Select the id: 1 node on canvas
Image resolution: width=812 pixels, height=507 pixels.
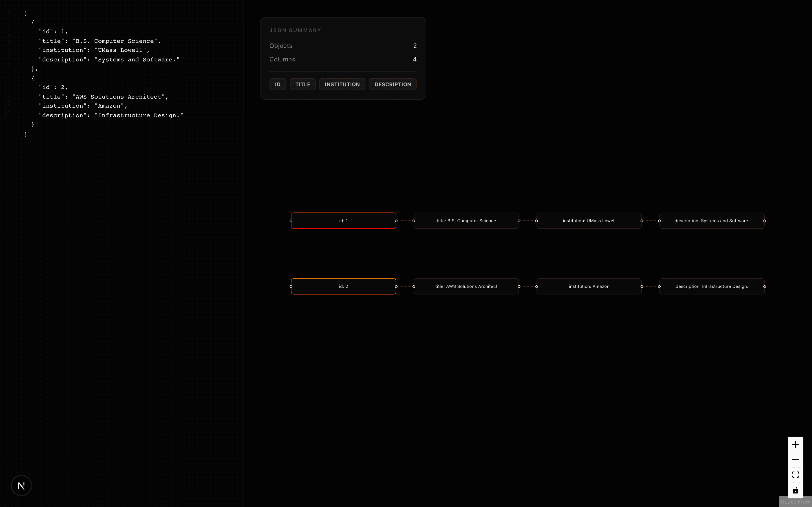[x=343, y=221]
